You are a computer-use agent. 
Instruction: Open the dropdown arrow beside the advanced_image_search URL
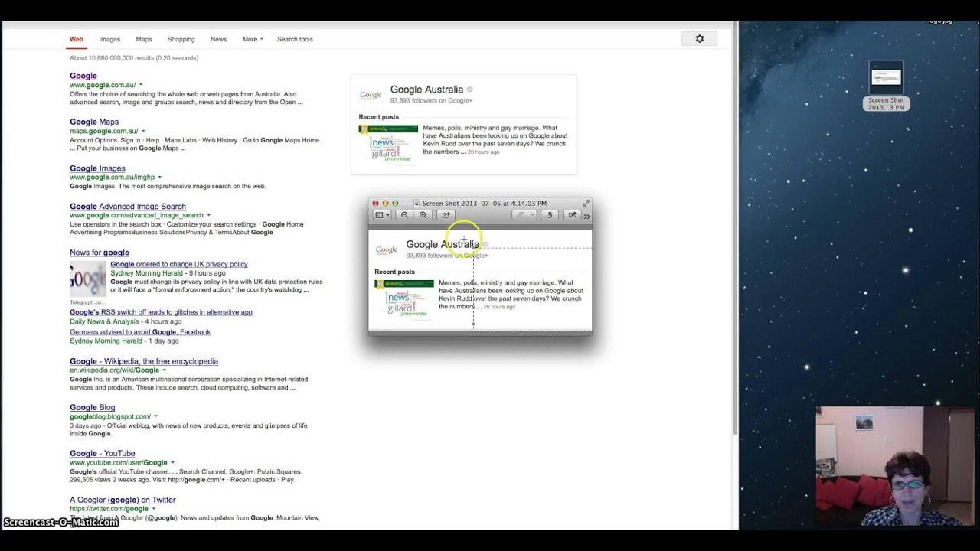[208, 216]
